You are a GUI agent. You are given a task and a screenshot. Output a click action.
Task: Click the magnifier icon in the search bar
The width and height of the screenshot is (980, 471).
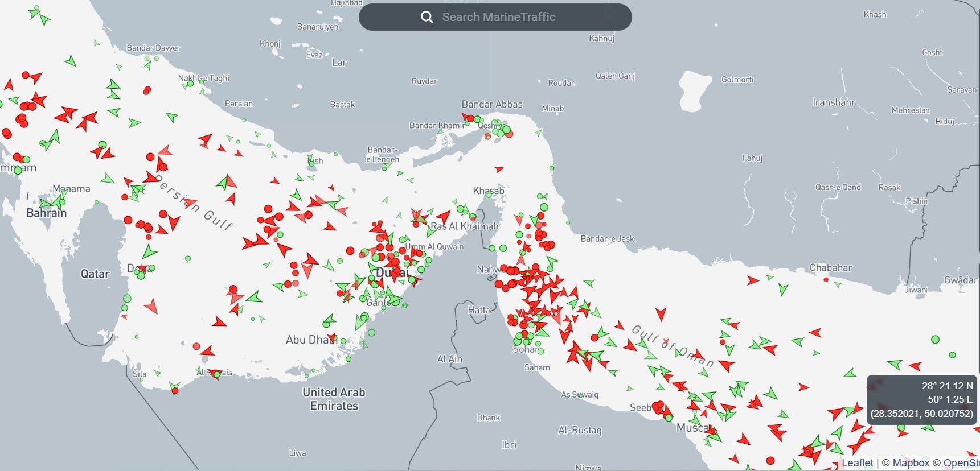(427, 17)
